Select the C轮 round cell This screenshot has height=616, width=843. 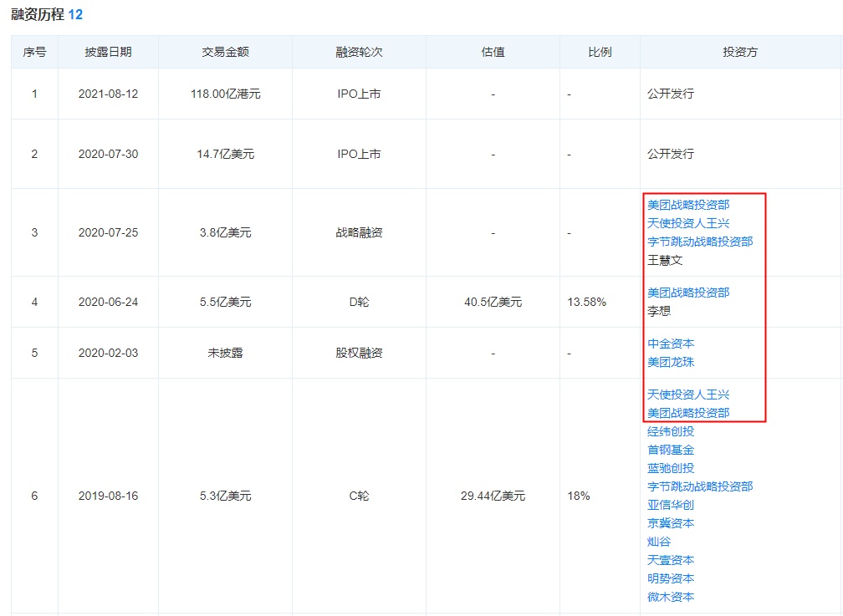point(359,496)
